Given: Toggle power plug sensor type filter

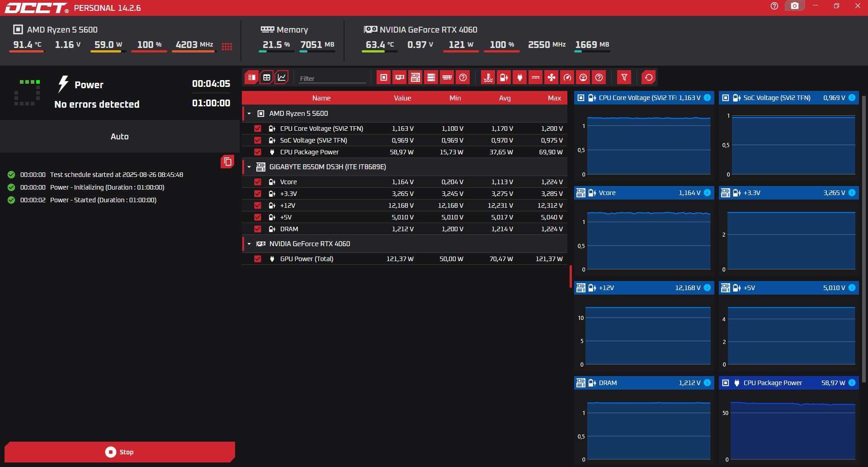Looking at the screenshot, I should [x=520, y=77].
